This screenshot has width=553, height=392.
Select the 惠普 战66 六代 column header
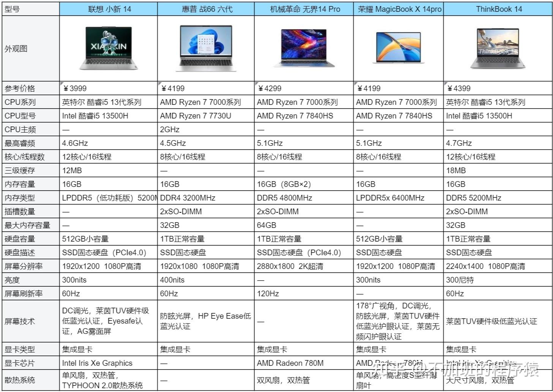click(206, 9)
